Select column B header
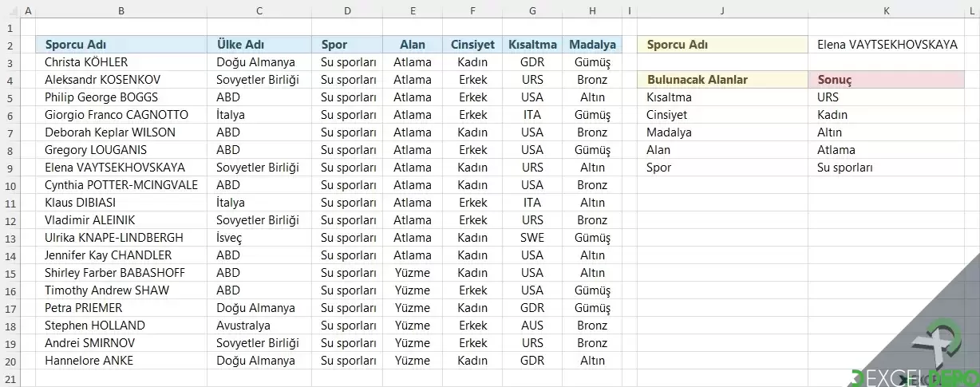The width and height of the screenshot is (980, 387). click(x=121, y=10)
